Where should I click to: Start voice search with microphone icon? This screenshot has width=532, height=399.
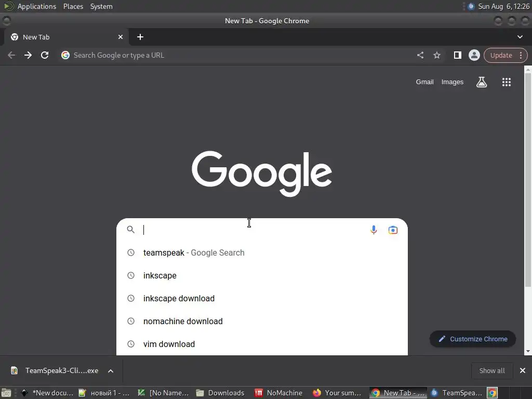[x=374, y=230]
